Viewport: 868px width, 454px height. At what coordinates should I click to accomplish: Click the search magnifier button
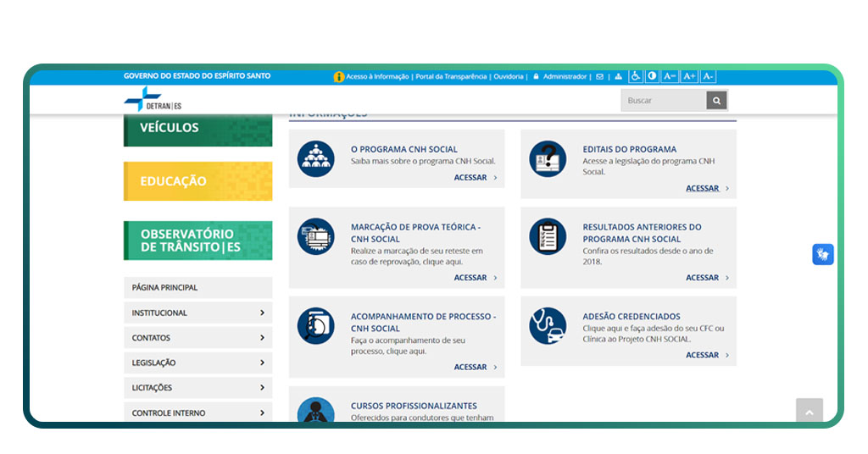pos(716,101)
